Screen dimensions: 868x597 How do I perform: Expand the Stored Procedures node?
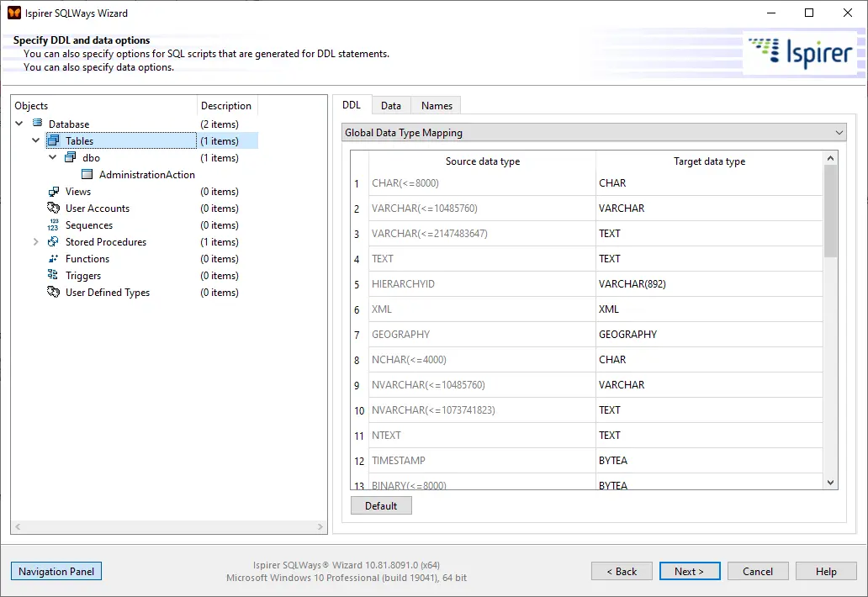click(36, 242)
